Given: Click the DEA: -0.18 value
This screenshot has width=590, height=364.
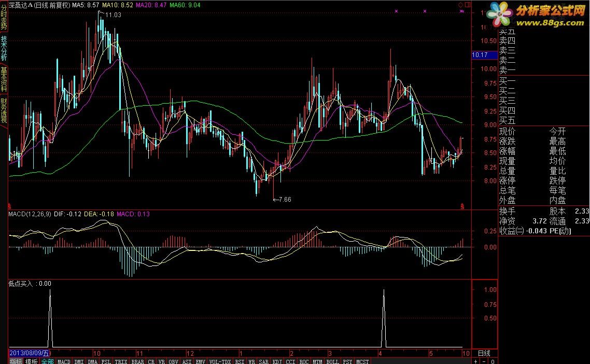Looking at the screenshot, I should [99, 214].
